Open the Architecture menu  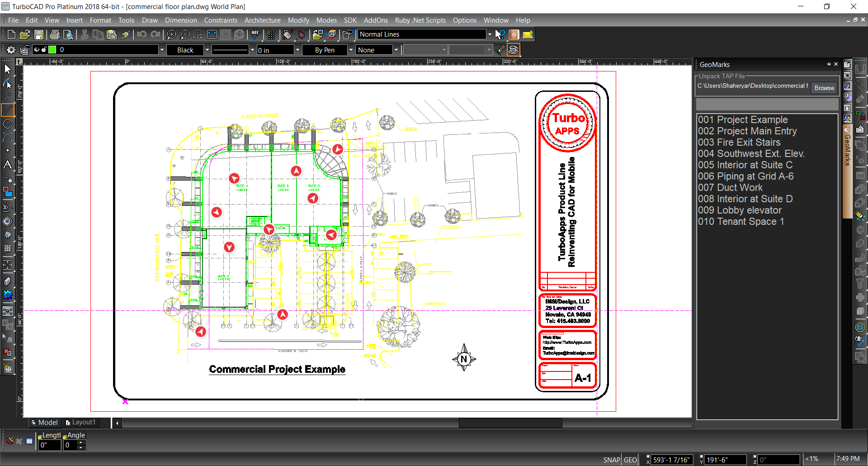[x=263, y=20]
